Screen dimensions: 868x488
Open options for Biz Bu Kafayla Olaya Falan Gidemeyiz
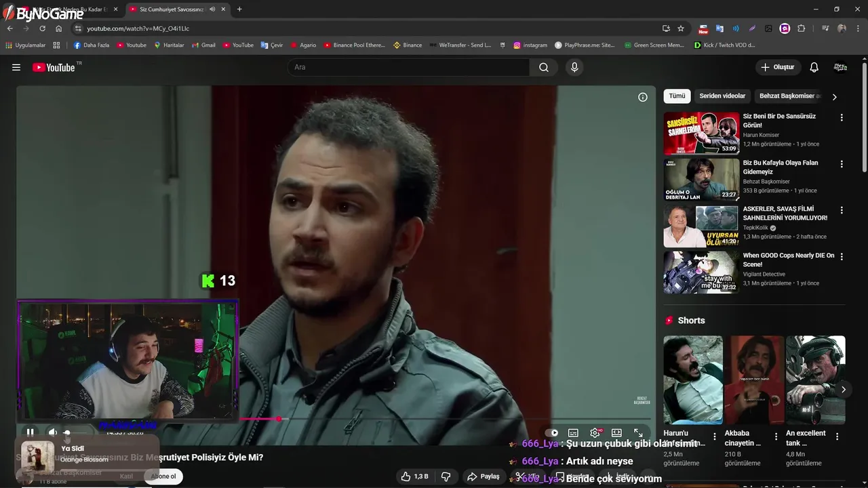(842, 164)
